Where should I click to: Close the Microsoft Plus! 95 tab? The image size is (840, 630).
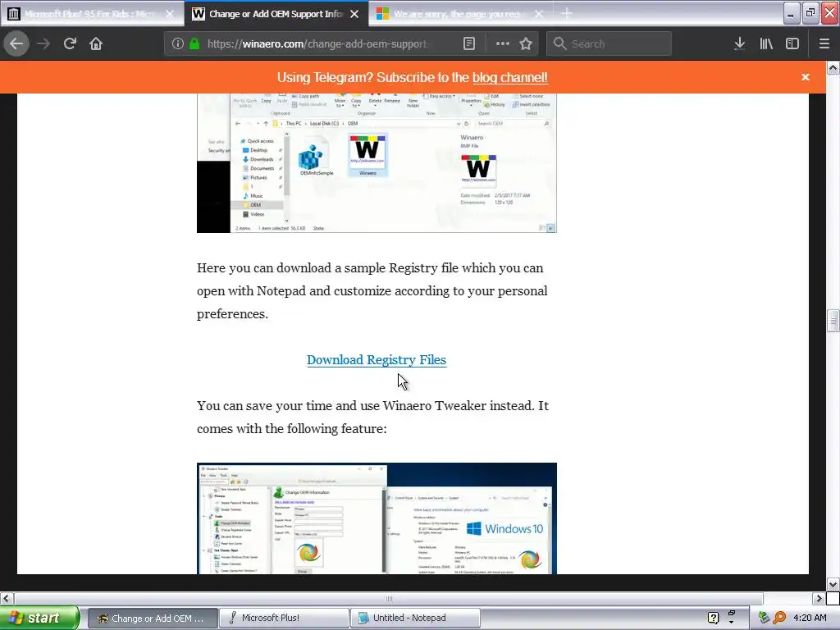(170, 14)
